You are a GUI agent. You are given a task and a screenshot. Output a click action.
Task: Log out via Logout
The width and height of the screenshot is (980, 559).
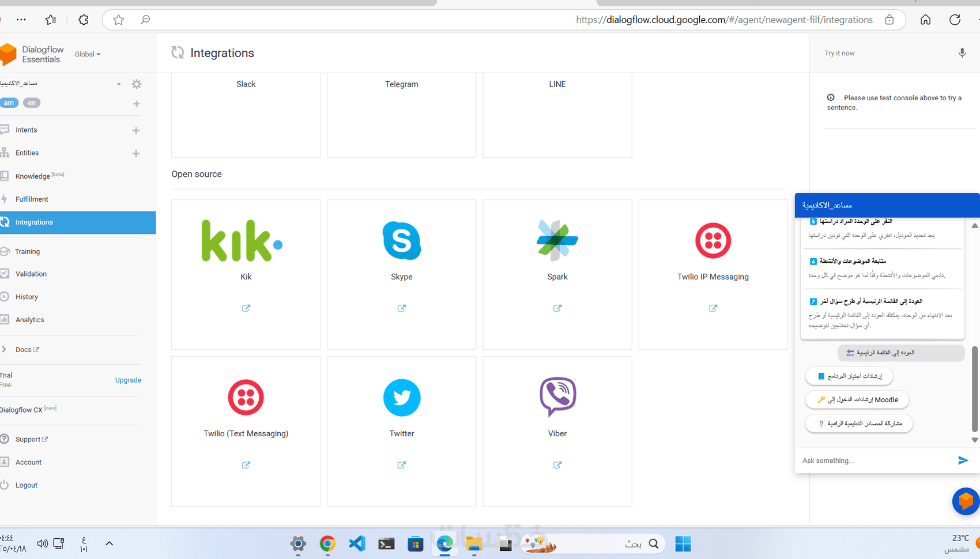coord(27,485)
